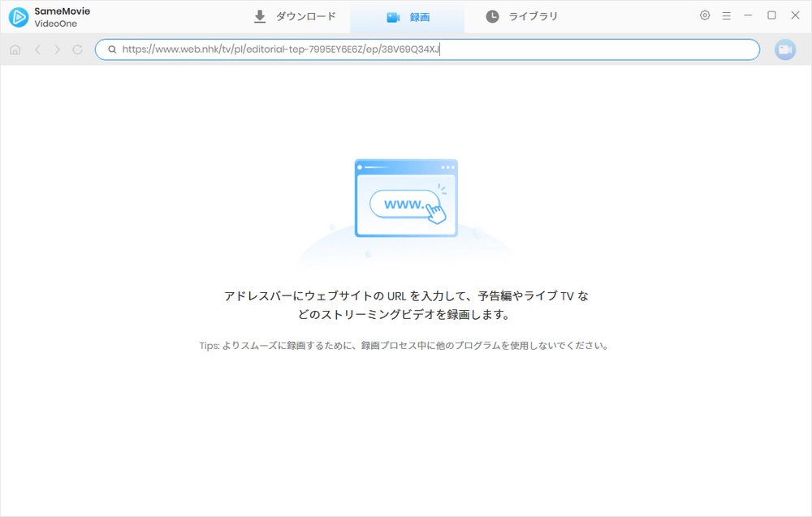Go forward using the right arrow icon

coord(57,50)
